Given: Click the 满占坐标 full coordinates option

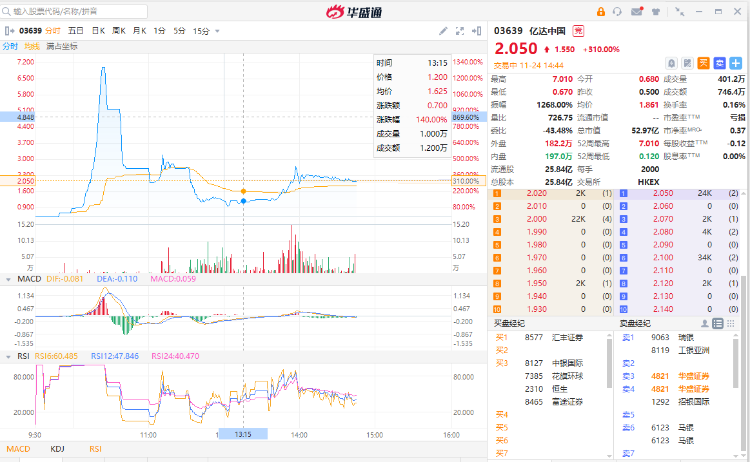Looking at the screenshot, I should click(x=62, y=47).
